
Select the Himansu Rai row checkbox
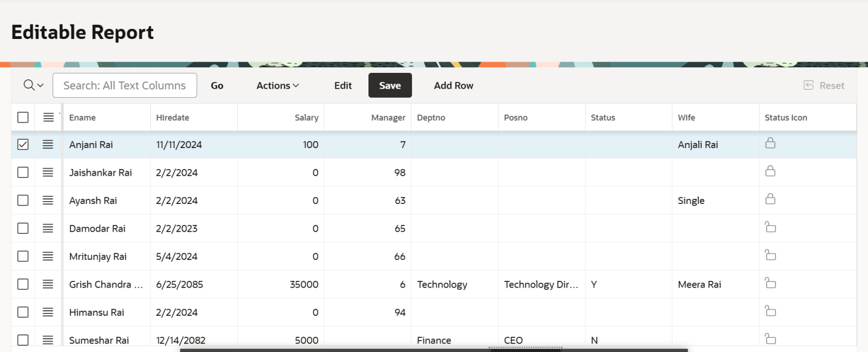point(23,312)
